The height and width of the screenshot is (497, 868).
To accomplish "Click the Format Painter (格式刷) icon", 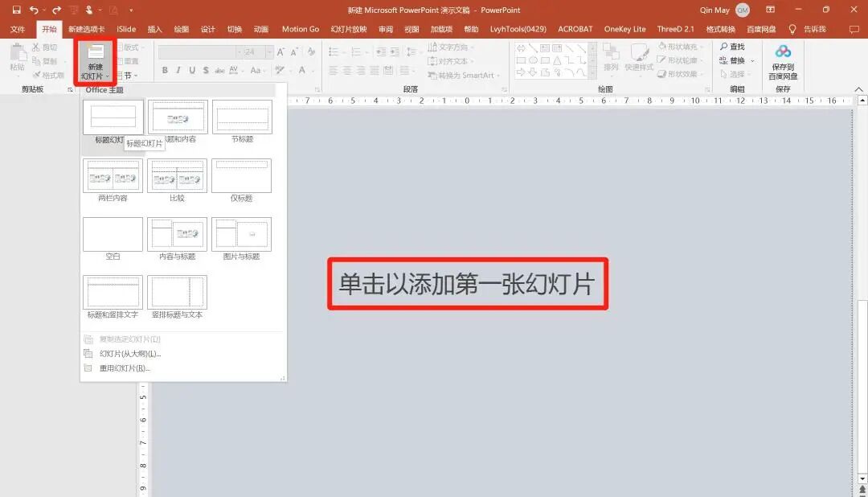I will (x=36, y=75).
